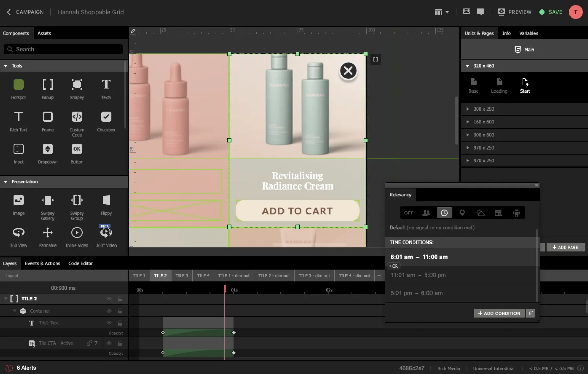Image resolution: width=588 pixels, height=374 pixels.
Task: Choose Android device relevancy icon
Action: tap(516, 213)
